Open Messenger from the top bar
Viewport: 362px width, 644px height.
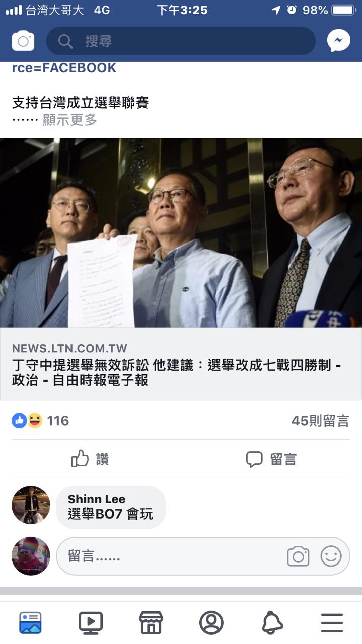[x=338, y=41]
